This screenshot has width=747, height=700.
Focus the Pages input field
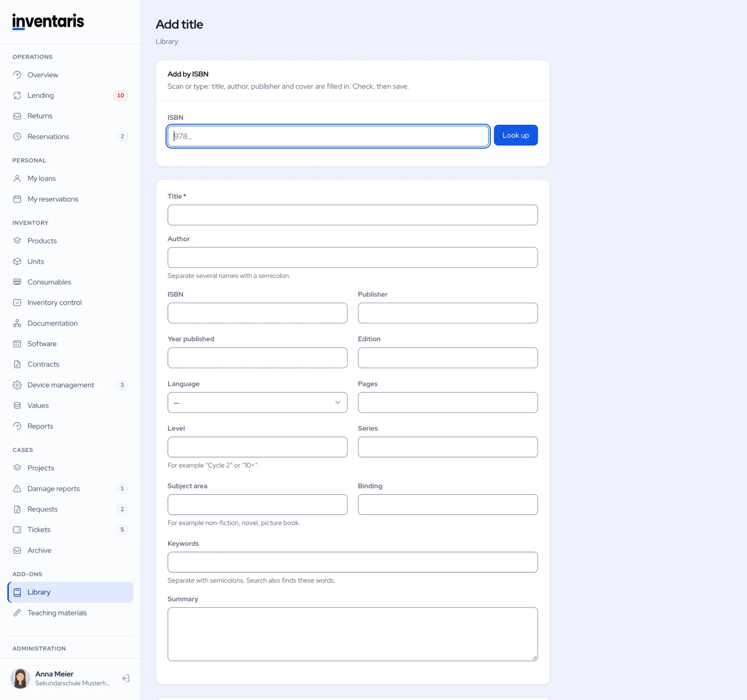[x=448, y=402]
